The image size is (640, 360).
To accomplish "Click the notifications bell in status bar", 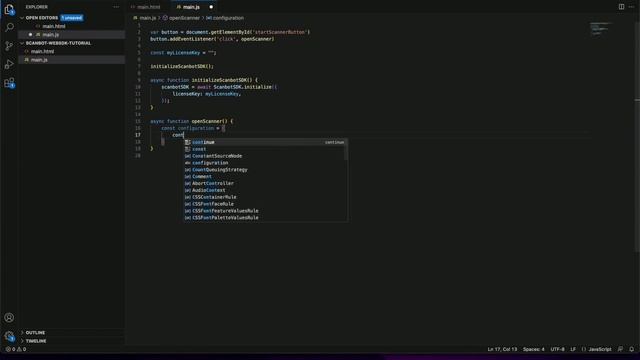I will [631, 349].
